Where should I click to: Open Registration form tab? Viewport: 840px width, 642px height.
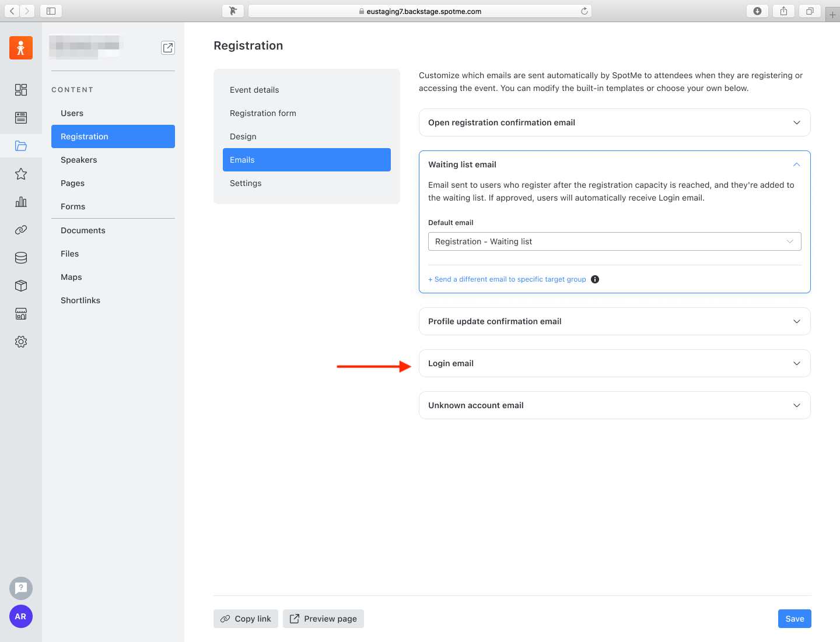(307, 113)
